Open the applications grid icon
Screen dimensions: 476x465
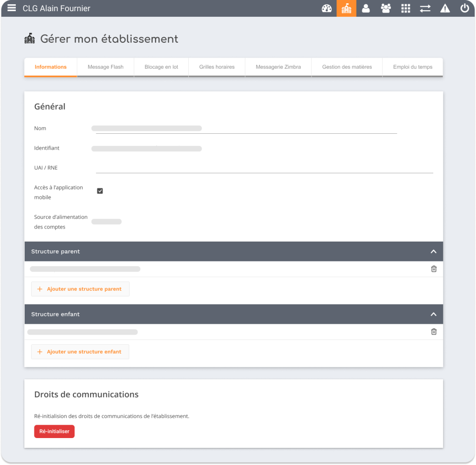(x=406, y=8)
